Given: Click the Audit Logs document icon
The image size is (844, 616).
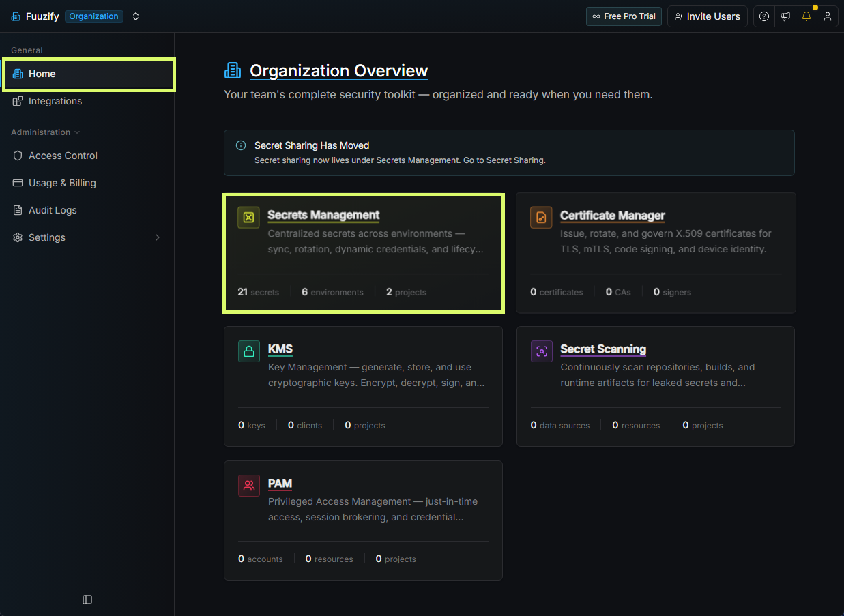Looking at the screenshot, I should point(18,210).
